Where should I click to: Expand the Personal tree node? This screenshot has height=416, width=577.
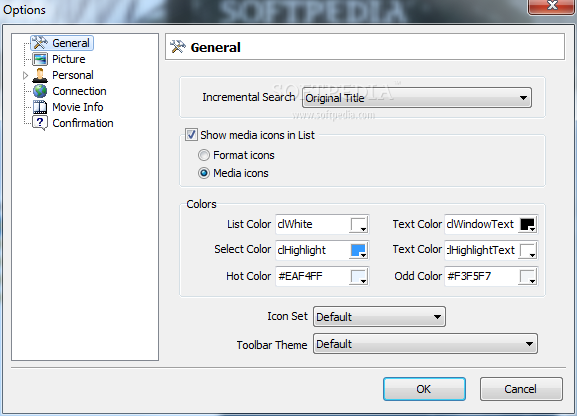(x=25, y=75)
